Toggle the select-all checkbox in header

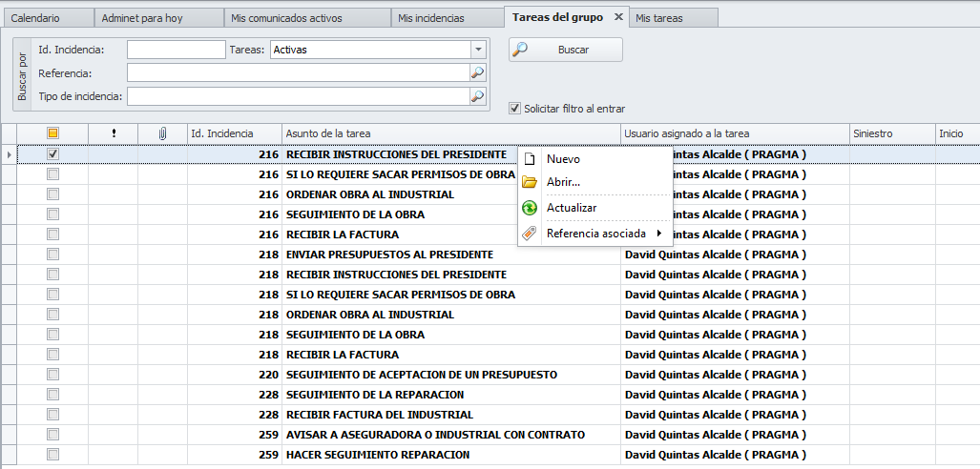[x=53, y=133]
